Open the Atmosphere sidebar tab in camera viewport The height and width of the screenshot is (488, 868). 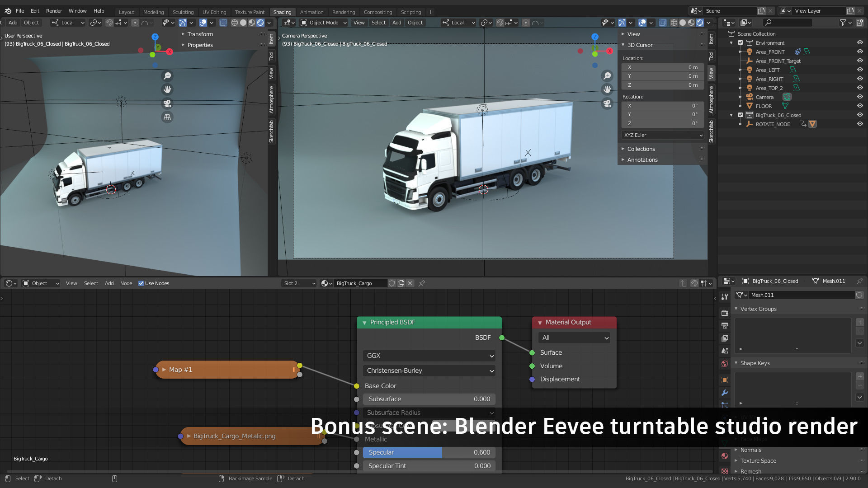click(711, 99)
